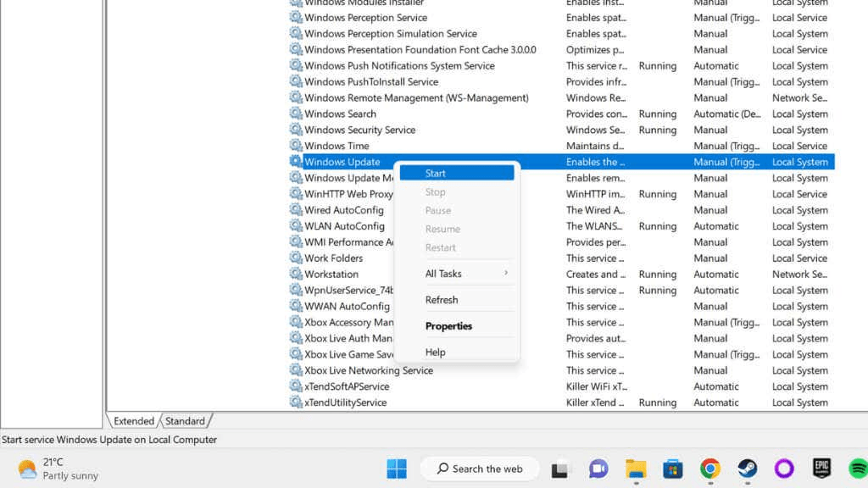Screen dimensions: 868x488
Task: Click Running status of Windows Search
Action: tap(657, 114)
